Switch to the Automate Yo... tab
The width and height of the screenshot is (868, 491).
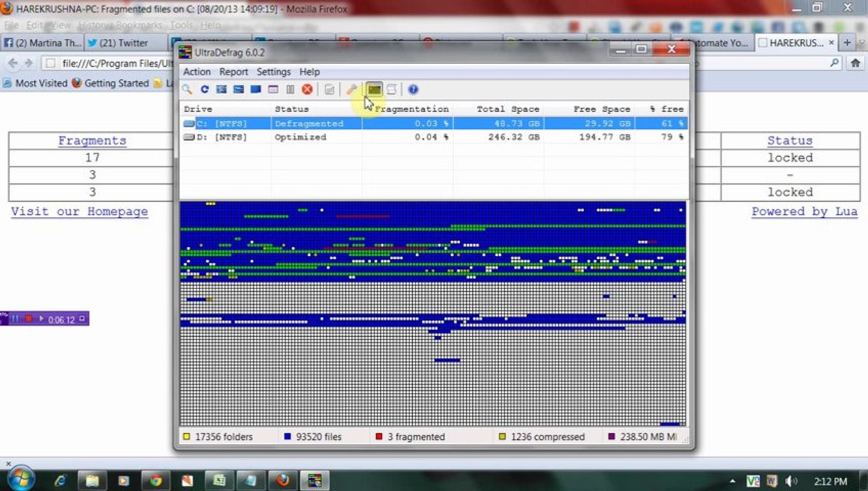coord(717,42)
